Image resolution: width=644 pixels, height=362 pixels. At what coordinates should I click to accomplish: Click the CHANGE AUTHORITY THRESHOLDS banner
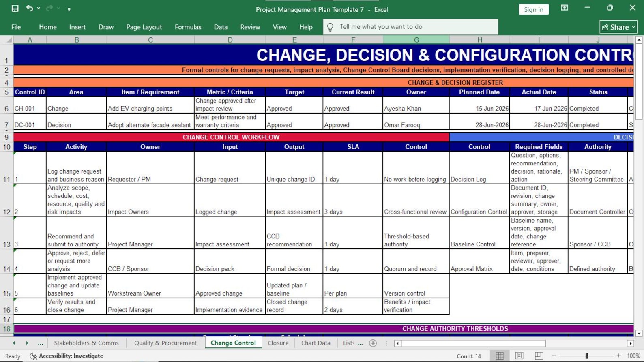(324, 329)
